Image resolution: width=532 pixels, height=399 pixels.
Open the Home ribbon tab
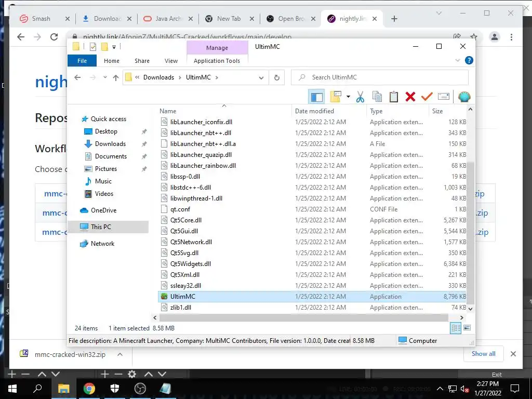[112, 61]
